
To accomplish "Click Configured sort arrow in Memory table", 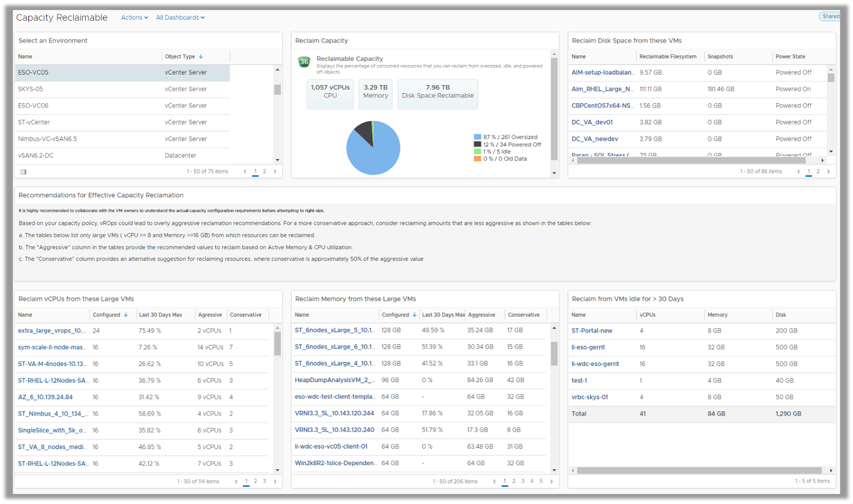I will tap(414, 315).
